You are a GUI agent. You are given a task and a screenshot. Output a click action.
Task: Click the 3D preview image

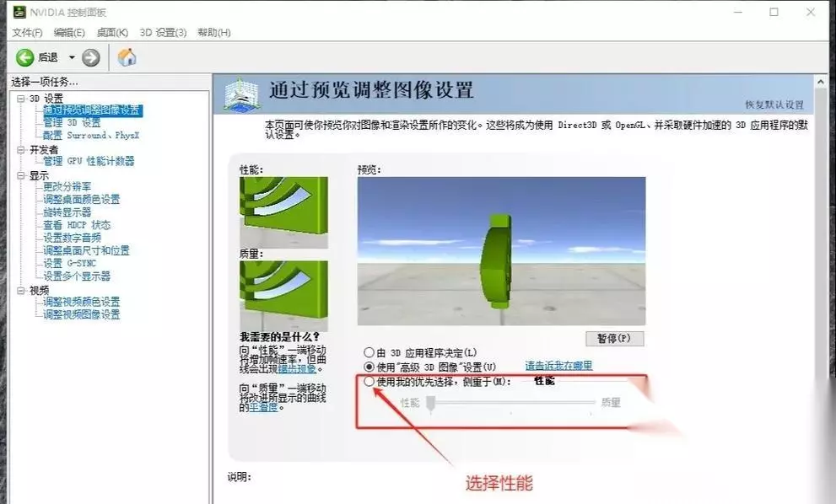pyautogui.click(x=501, y=251)
